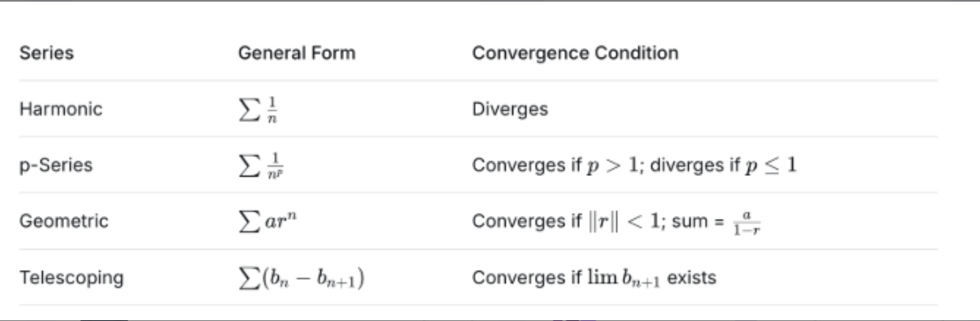This screenshot has height=321, width=980.
Task: Click the 'lim b_n+1' limit expression
Action: (x=623, y=278)
